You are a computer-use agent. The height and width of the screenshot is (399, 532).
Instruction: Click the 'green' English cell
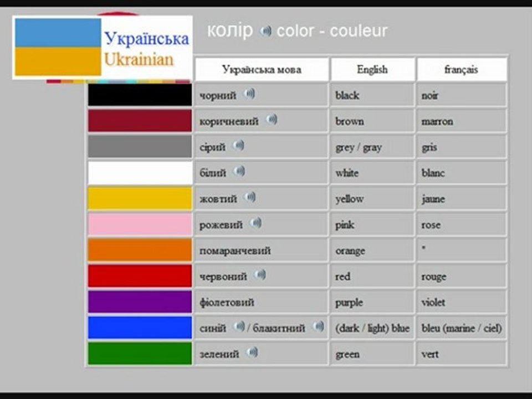(x=372, y=354)
